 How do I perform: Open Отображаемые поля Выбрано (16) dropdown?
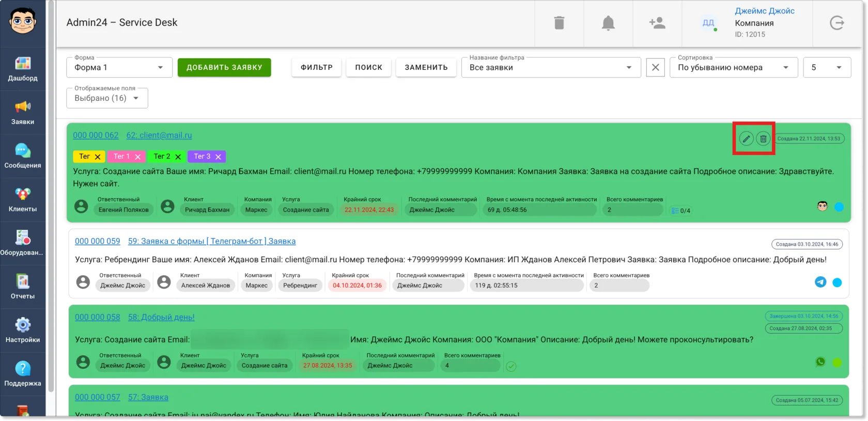[107, 98]
